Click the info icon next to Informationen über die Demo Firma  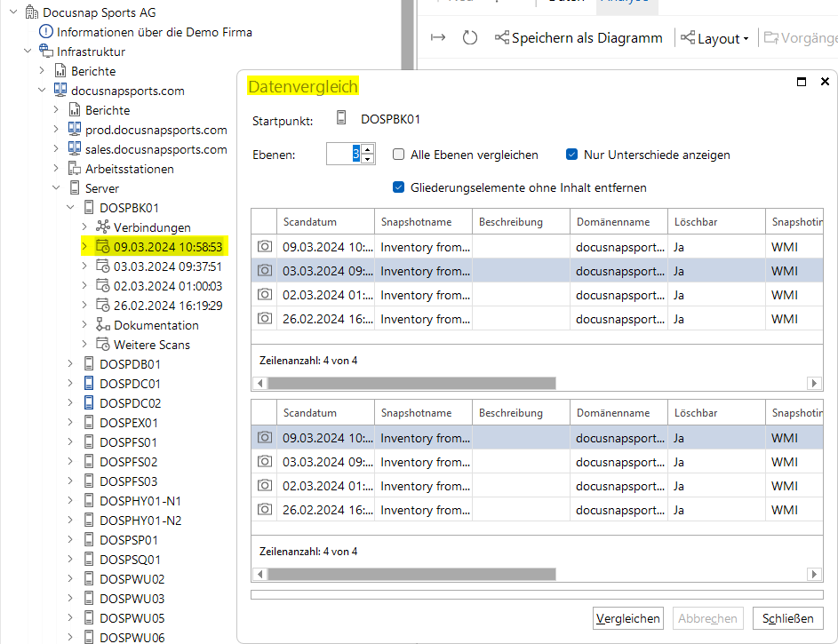46,31
